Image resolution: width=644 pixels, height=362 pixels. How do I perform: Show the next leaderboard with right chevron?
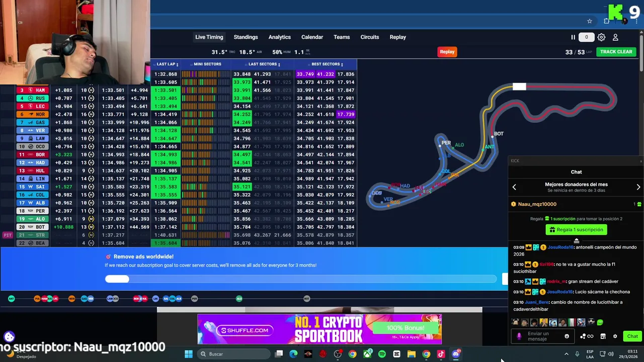pos(638,187)
